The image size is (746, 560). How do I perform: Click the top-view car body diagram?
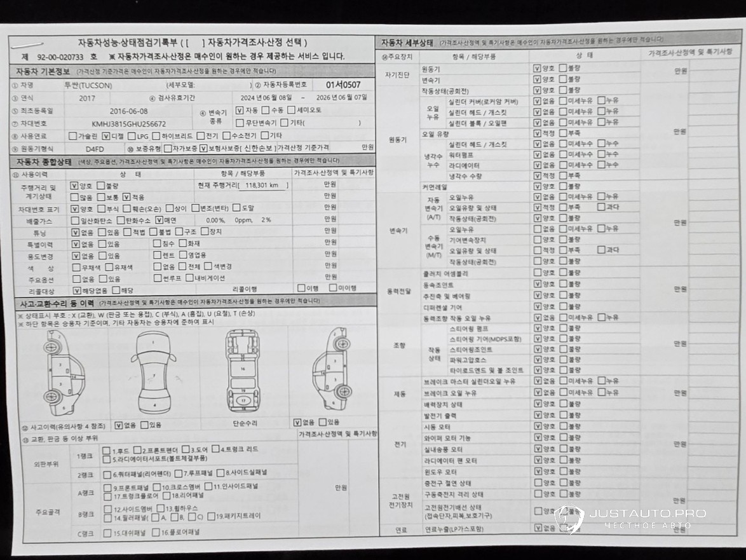[x=154, y=373]
